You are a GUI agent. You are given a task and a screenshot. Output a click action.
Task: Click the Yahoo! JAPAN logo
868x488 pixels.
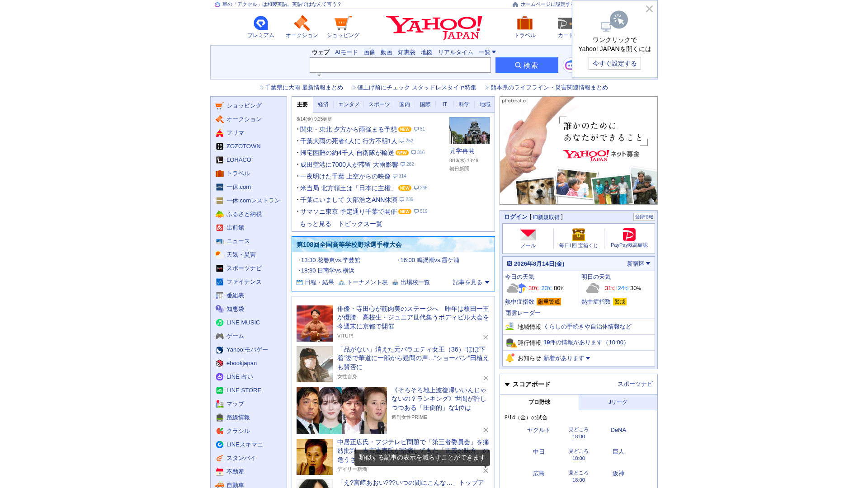coord(434,28)
